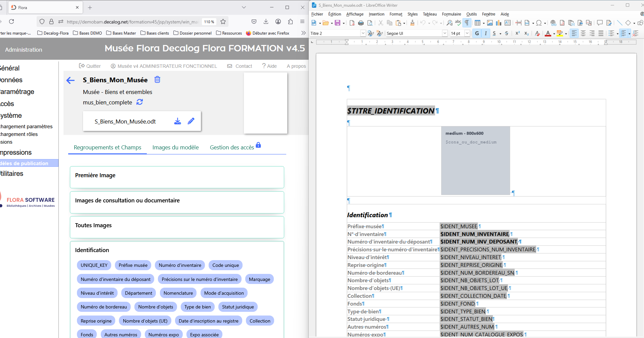The width and height of the screenshot is (644, 338).
Task: Go back using the blue arrow
Action: click(71, 80)
